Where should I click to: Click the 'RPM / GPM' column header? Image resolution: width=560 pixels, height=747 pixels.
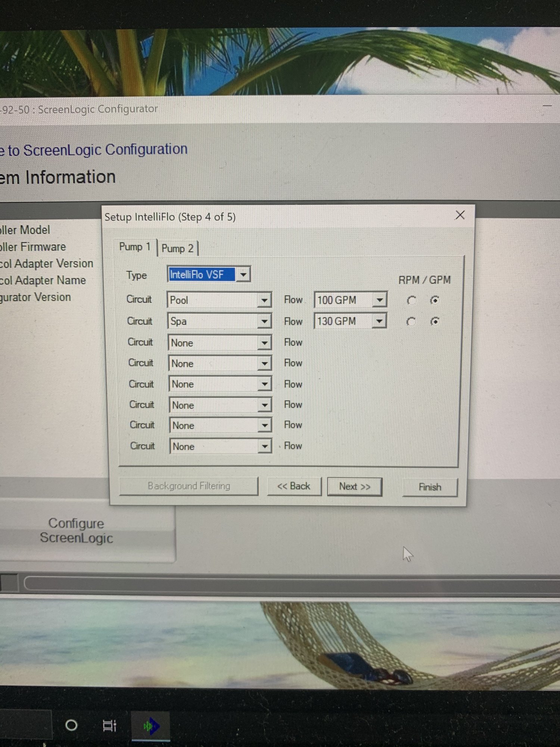tap(424, 280)
